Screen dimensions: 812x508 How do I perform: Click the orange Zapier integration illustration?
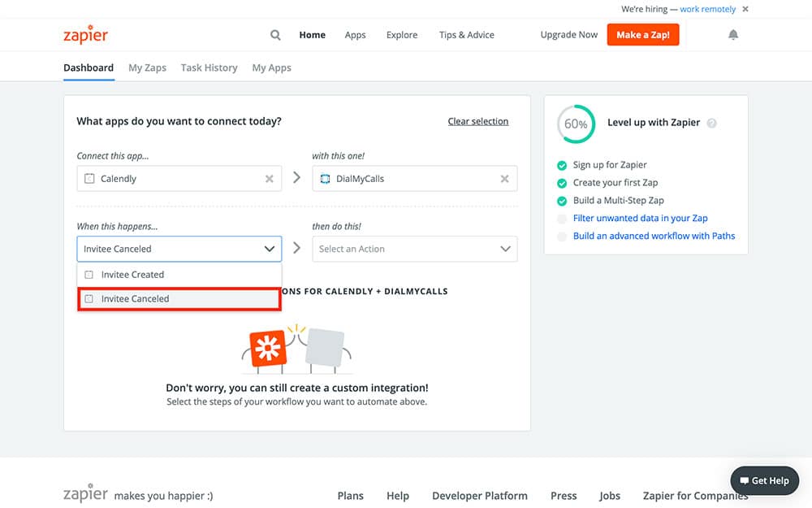pos(267,348)
